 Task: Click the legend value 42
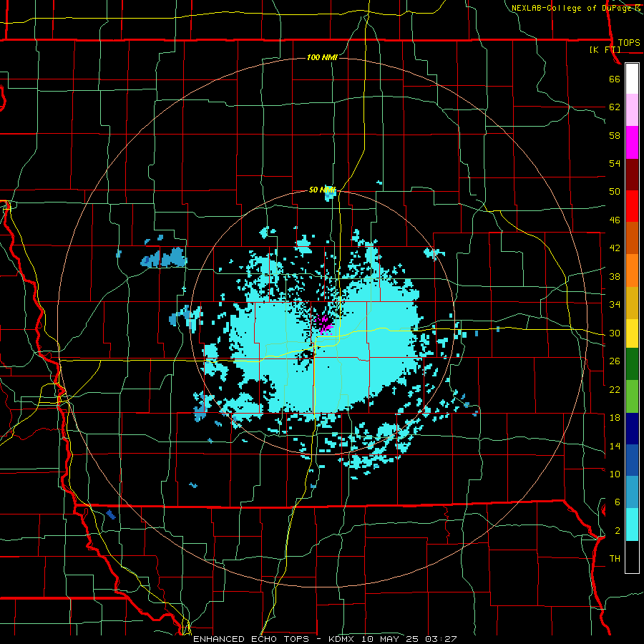pyautogui.click(x=615, y=248)
